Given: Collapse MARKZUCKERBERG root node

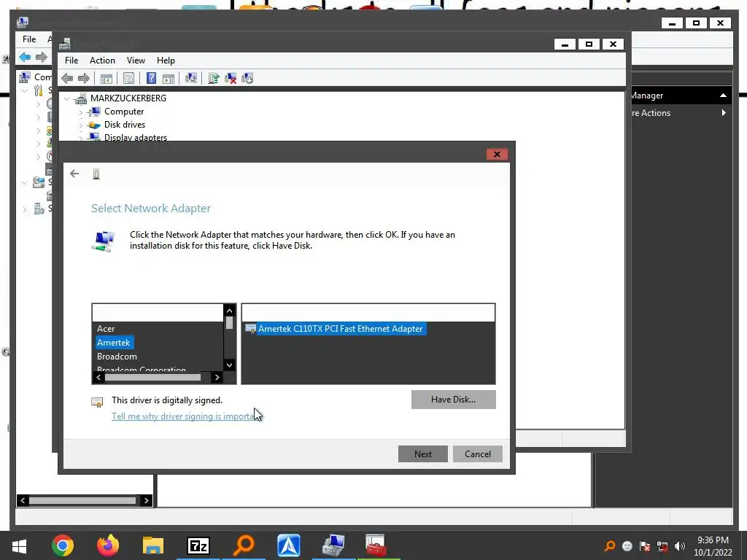Looking at the screenshot, I should coord(67,98).
